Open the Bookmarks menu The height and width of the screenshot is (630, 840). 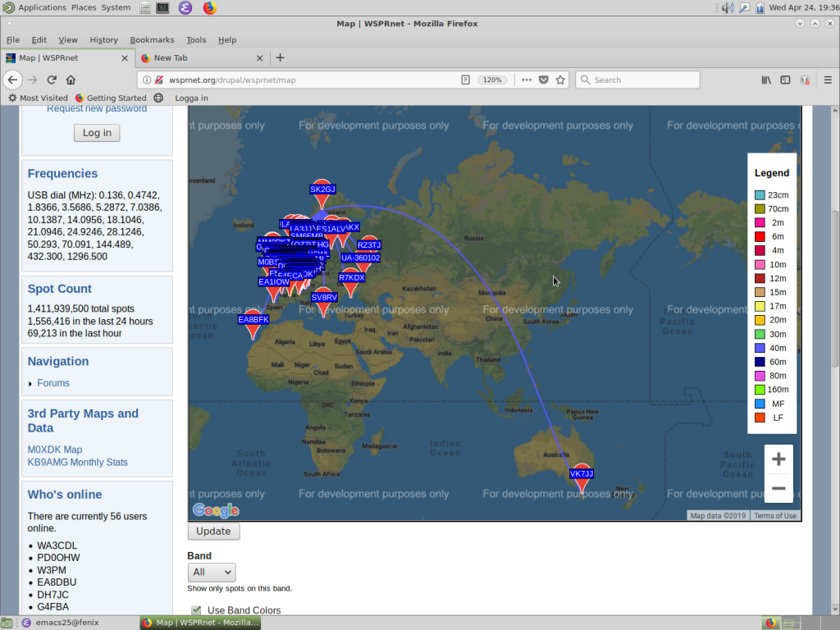(152, 39)
